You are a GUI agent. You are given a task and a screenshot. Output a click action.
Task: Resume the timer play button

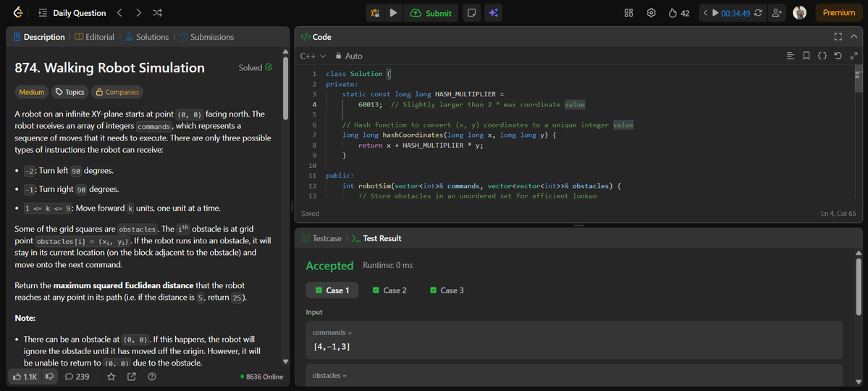pyautogui.click(x=715, y=13)
